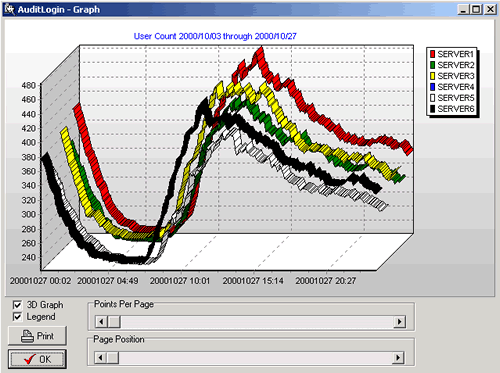The image size is (500, 373).
Task: Click the x-axis label 20001027 04:49
Action: pyautogui.click(x=108, y=281)
